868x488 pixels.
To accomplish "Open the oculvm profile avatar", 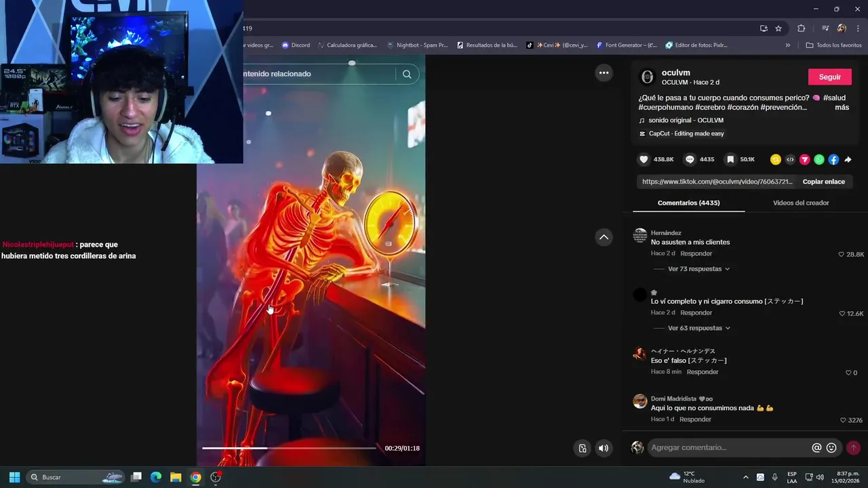I will 648,77.
